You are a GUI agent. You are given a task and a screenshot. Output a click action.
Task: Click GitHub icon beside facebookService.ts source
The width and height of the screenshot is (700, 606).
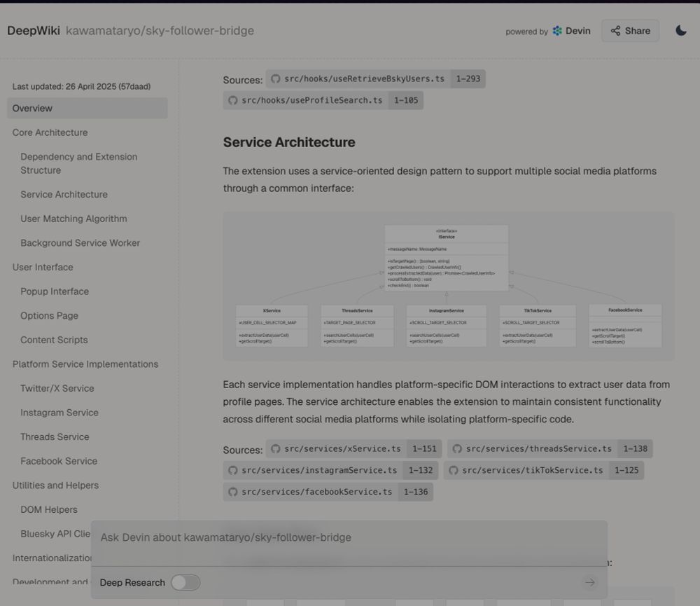pos(232,492)
